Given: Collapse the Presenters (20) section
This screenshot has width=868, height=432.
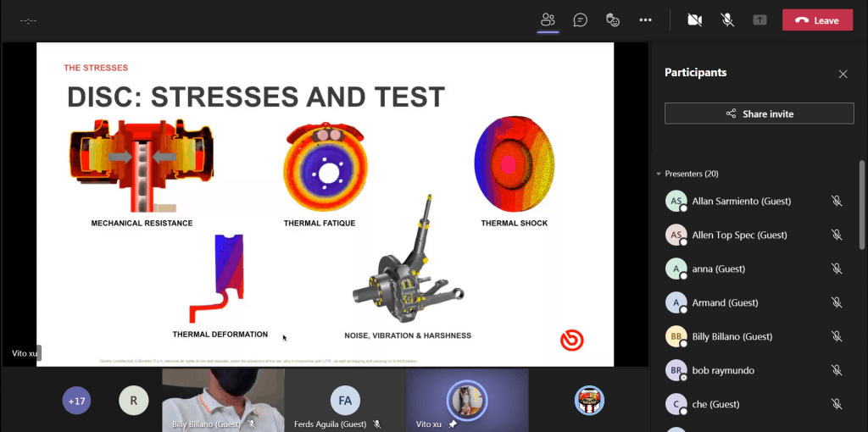Looking at the screenshot, I should point(659,174).
